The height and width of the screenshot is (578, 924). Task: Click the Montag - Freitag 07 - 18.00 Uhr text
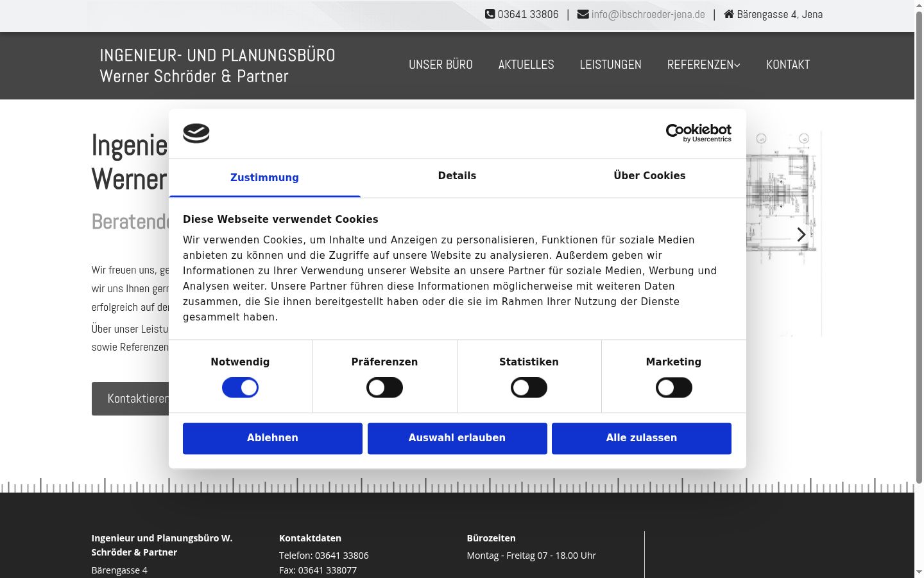pos(531,556)
